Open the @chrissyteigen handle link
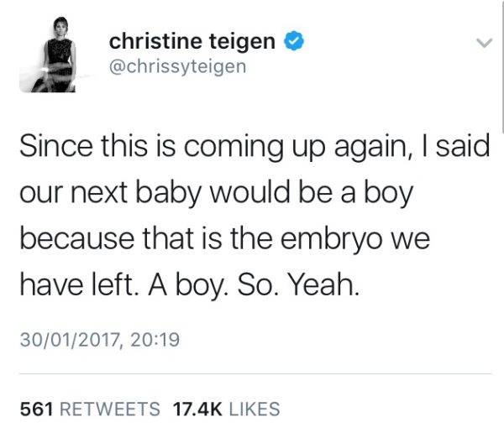504x438 pixels. (x=178, y=67)
